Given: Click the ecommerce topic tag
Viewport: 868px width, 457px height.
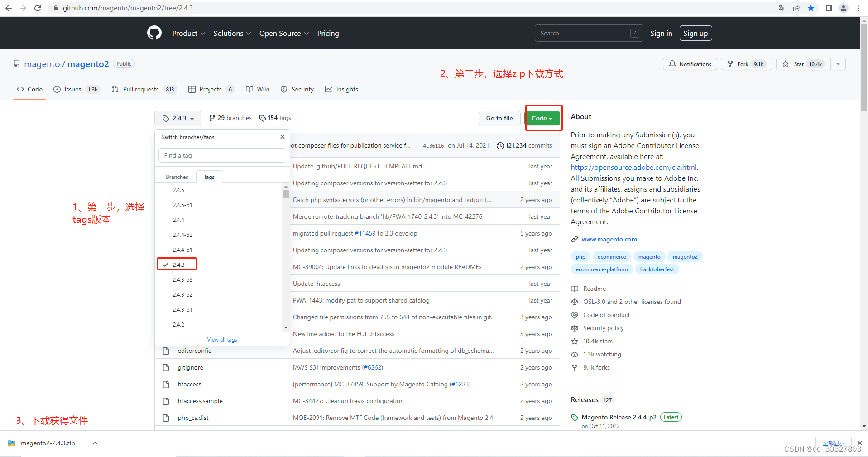Looking at the screenshot, I should 612,257.
